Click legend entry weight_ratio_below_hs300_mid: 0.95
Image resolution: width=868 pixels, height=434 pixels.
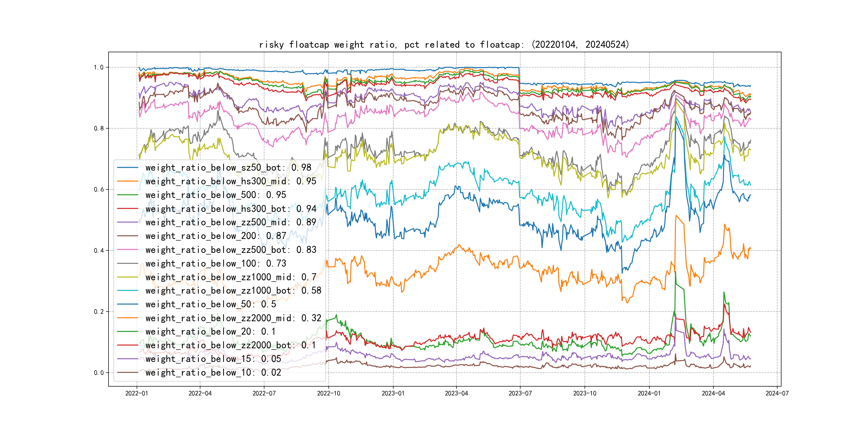231,181
